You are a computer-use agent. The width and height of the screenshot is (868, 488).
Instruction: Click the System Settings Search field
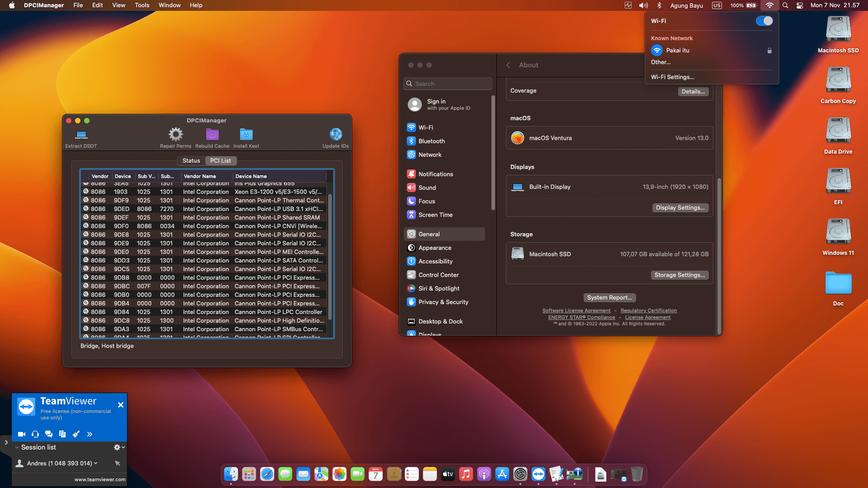(448, 84)
